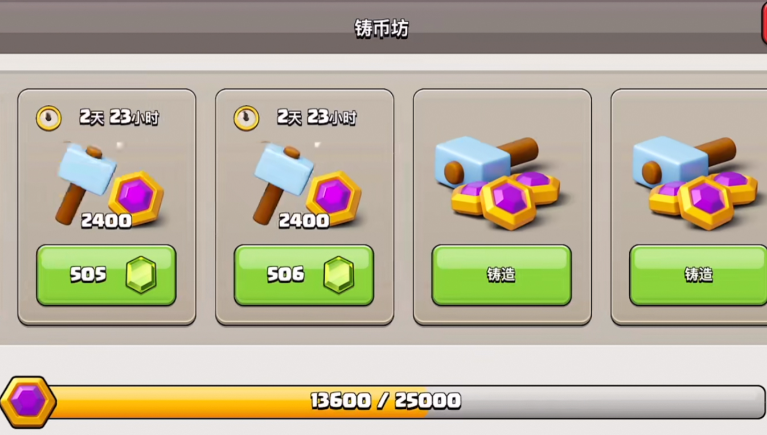Click the second card's 2天 23小时 timer text
The image size is (767, 435).
point(316,117)
